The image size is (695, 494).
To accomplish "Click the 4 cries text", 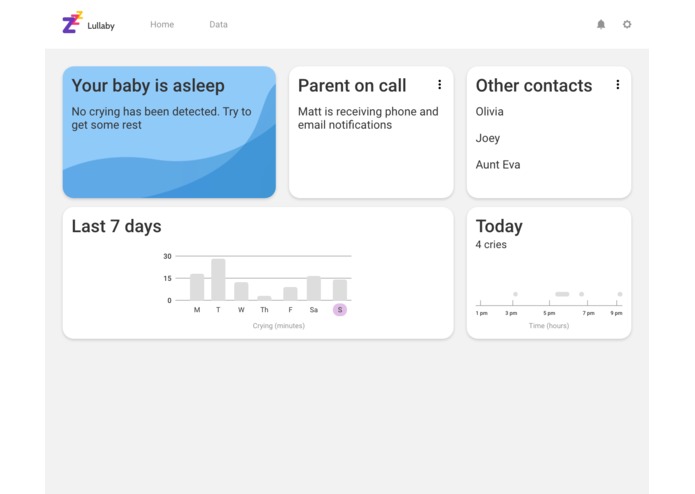I will tap(491, 245).
